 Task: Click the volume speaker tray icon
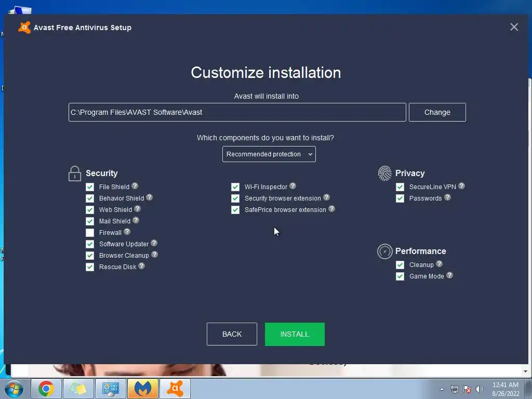480,389
